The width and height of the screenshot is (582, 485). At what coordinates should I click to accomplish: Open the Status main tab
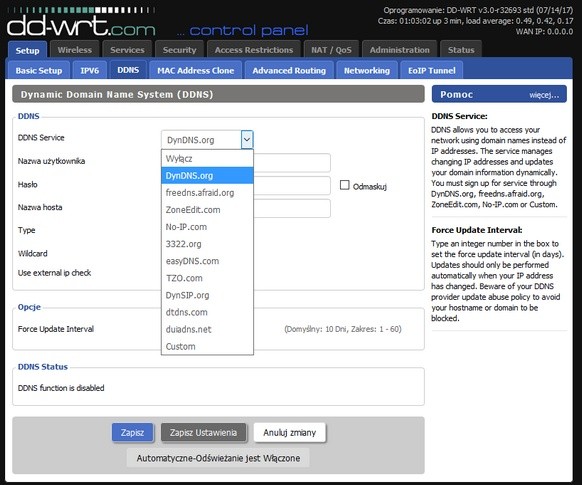pos(461,50)
